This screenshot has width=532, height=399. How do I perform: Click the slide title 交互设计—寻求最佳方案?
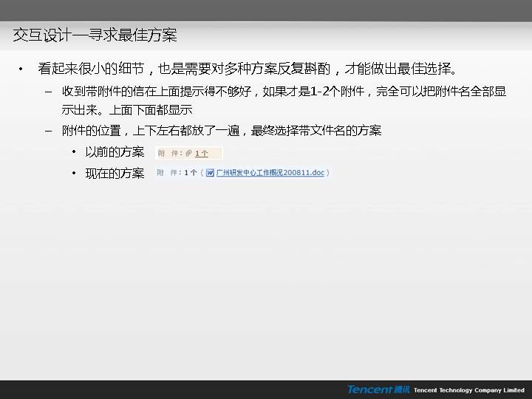95,35
